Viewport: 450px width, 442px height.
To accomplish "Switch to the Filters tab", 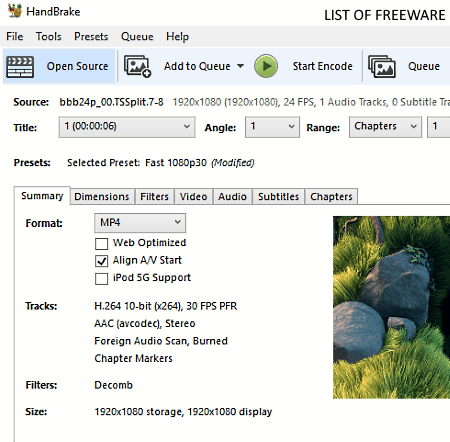I will (154, 197).
